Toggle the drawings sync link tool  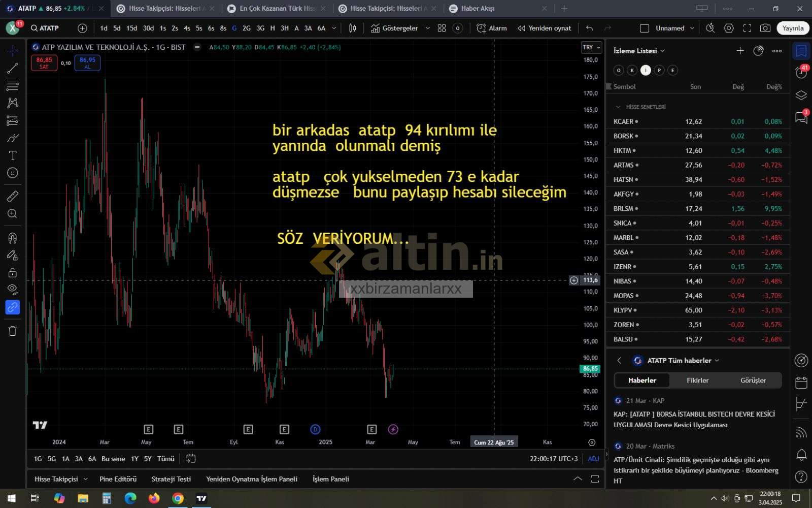click(13, 307)
